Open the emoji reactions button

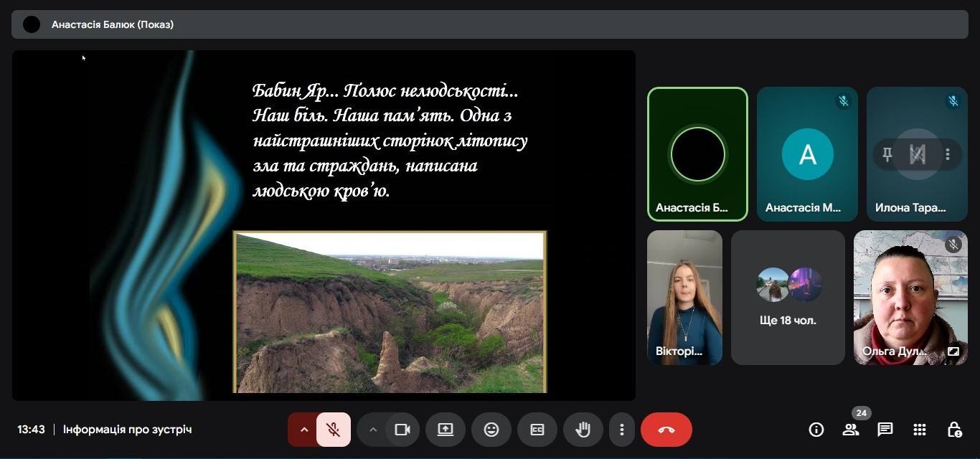[x=491, y=430]
